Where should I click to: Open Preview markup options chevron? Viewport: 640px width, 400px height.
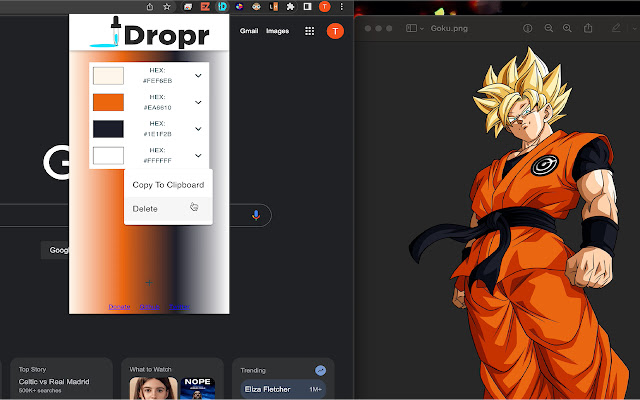click(x=634, y=29)
